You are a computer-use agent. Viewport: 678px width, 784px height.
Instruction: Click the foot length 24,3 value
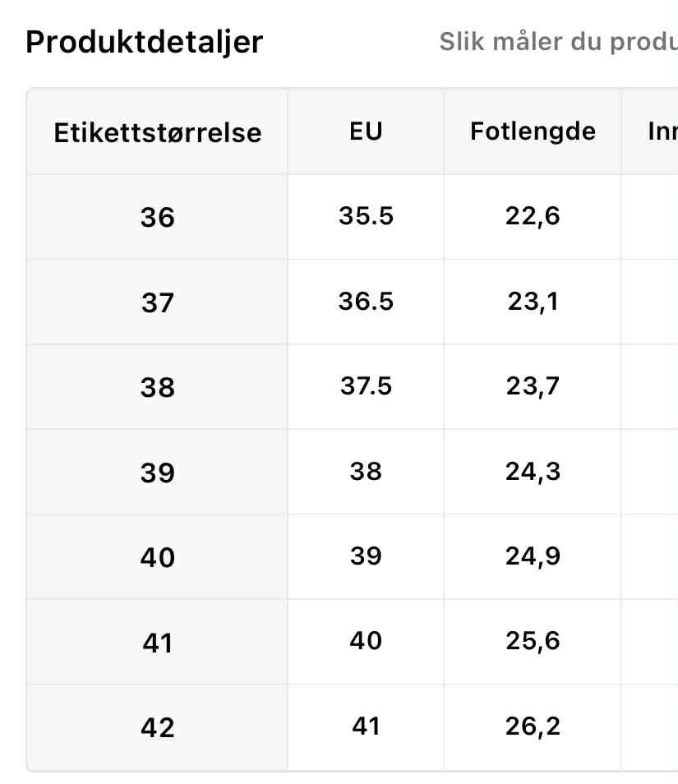click(533, 472)
